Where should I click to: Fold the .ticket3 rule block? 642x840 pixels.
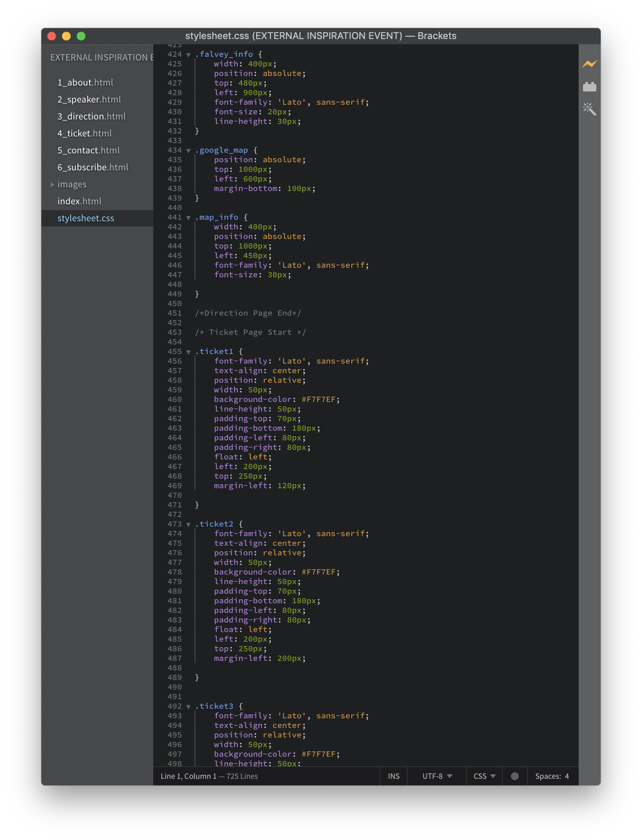coord(188,707)
